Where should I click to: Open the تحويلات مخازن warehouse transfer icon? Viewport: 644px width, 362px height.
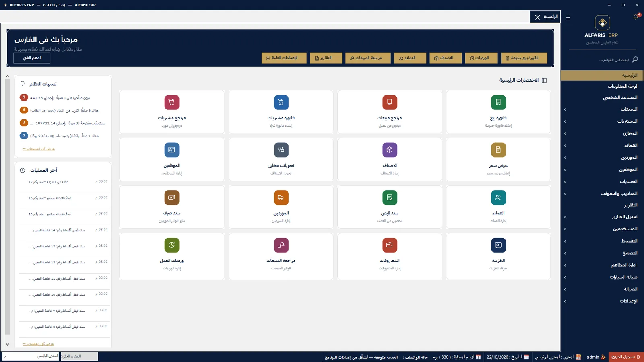(x=281, y=150)
